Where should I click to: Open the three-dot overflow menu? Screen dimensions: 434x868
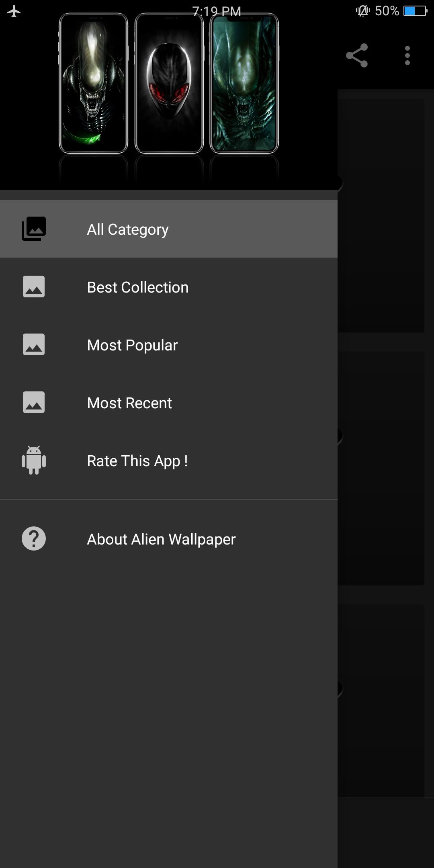click(407, 55)
